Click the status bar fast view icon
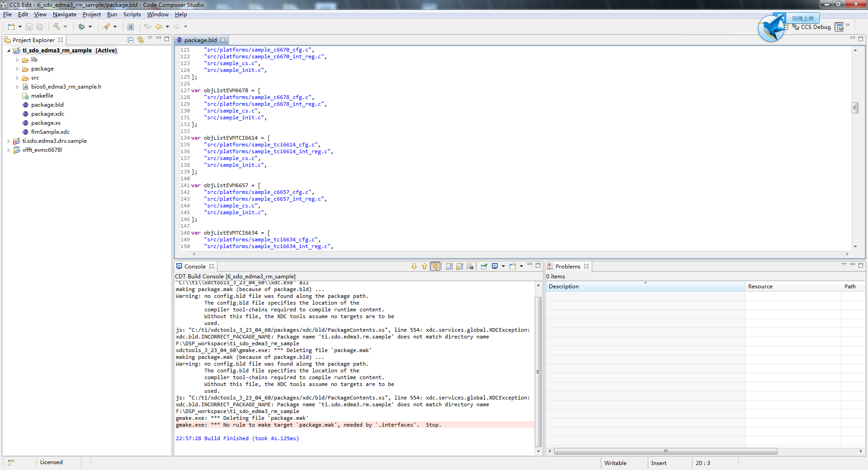The height and width of the screenshot is (470, 868). point(11,462)
